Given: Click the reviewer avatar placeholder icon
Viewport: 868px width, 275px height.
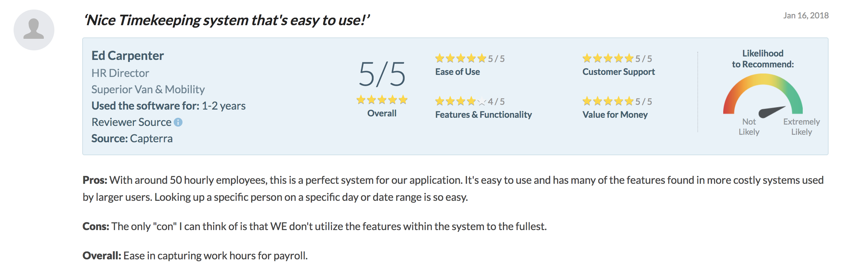Looking at the screenshot, I should point(34,30).
